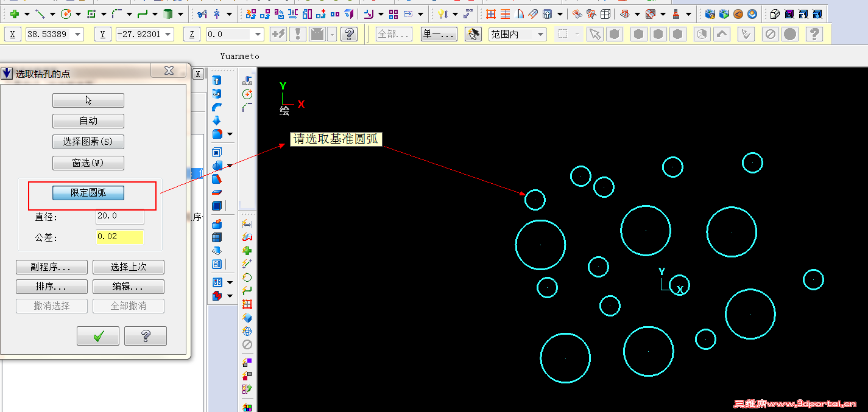Click the orange round back-arrow icon
The width and height of the screenshot is (868, 412).
tap(738, 14)
